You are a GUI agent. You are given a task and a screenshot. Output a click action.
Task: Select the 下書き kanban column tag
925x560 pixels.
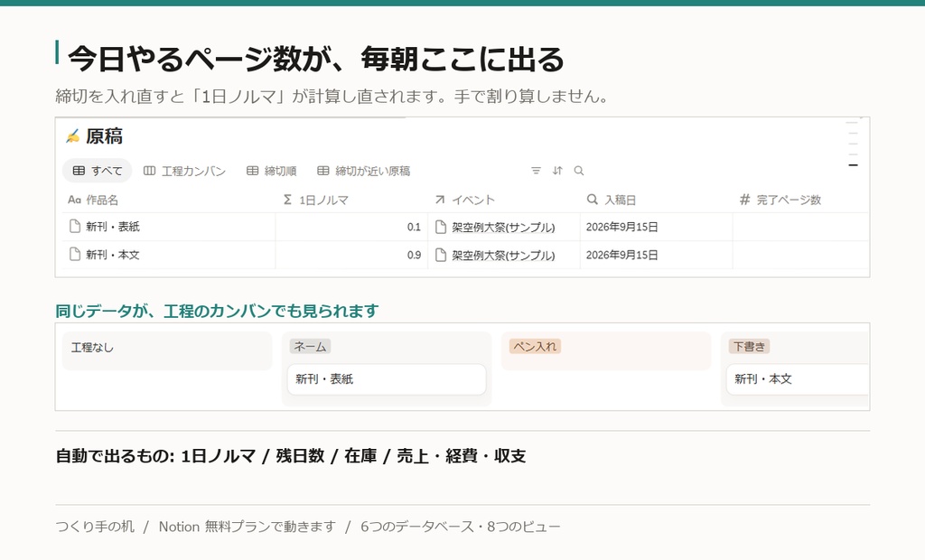[749, 346]
